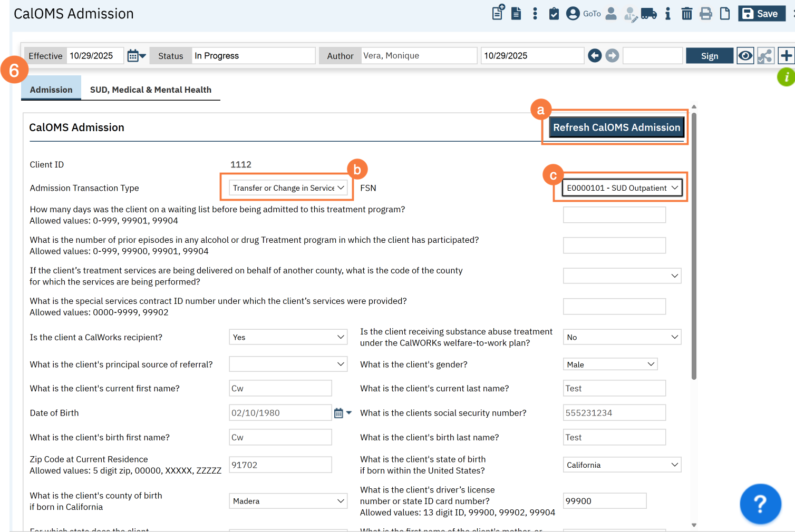Click the delivery truck icon

coord(649,14)
